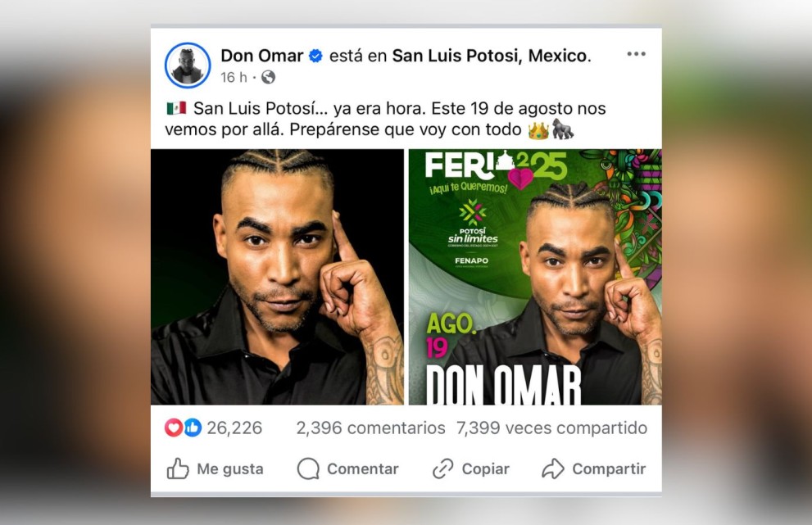View the 7,399 veces compartido list
The height and width of the screenshot is (525, 812).
(551, 428)
